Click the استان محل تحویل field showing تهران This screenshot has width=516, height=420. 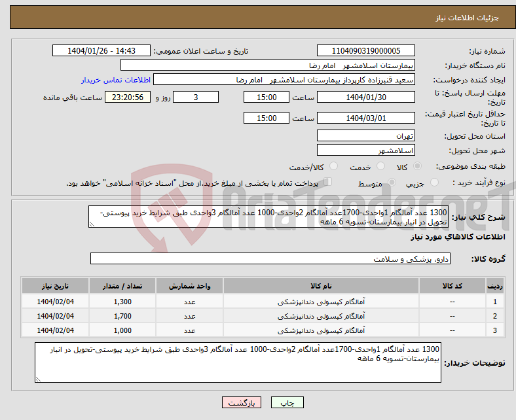click(x=365, y=136)
